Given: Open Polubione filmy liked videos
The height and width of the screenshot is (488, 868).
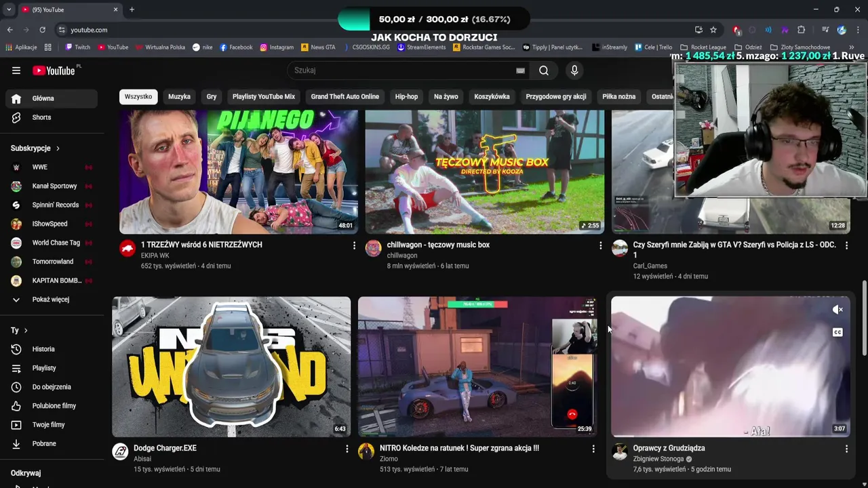Looking at the screenshot, I should click(52, 406).
